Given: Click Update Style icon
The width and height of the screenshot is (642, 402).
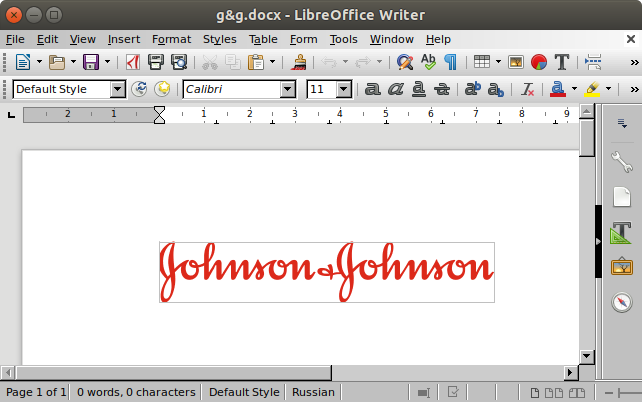Looking at the screenshot, I should tap(139, 89).
